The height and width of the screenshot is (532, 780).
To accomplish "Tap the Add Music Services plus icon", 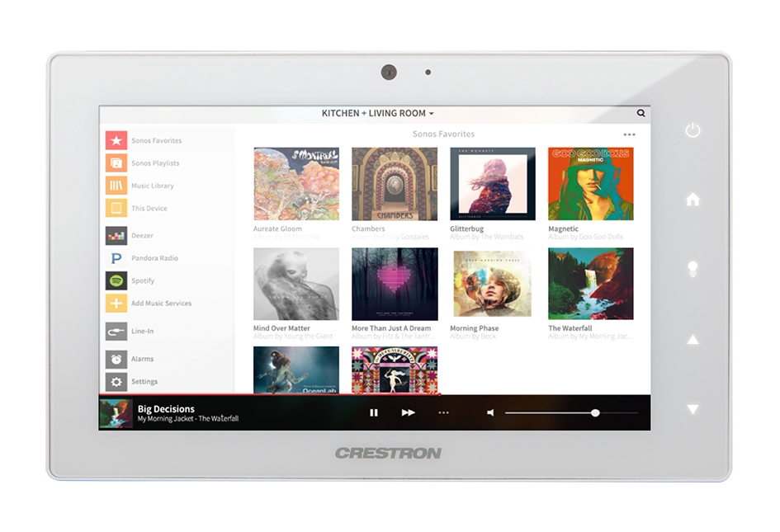I will pos(116,304).
